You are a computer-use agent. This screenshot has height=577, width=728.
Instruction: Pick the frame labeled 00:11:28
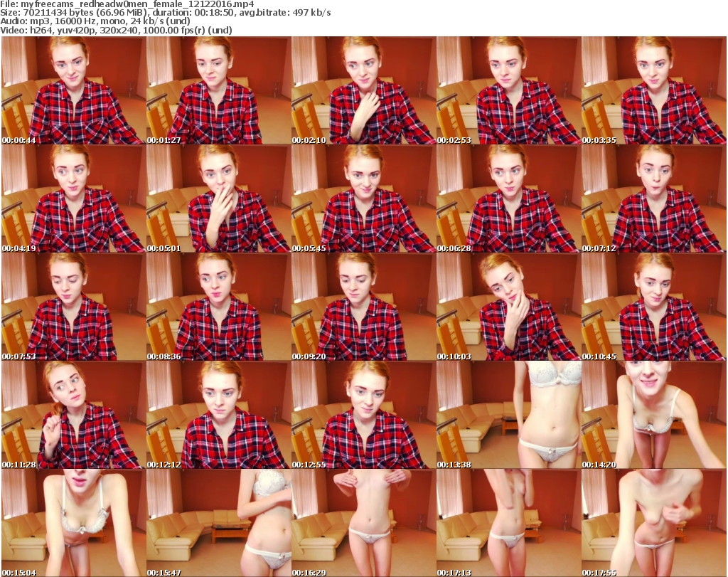[x=73, y=415]
